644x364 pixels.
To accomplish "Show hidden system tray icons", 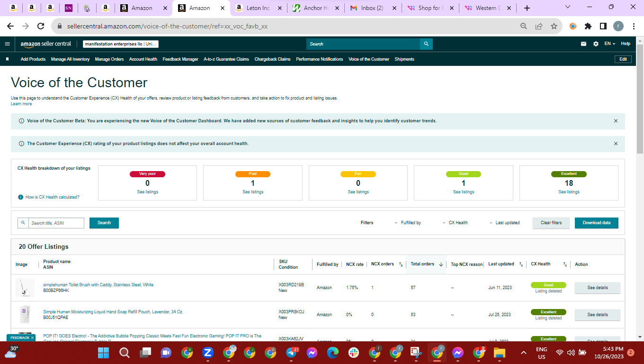I will (524, 353).
